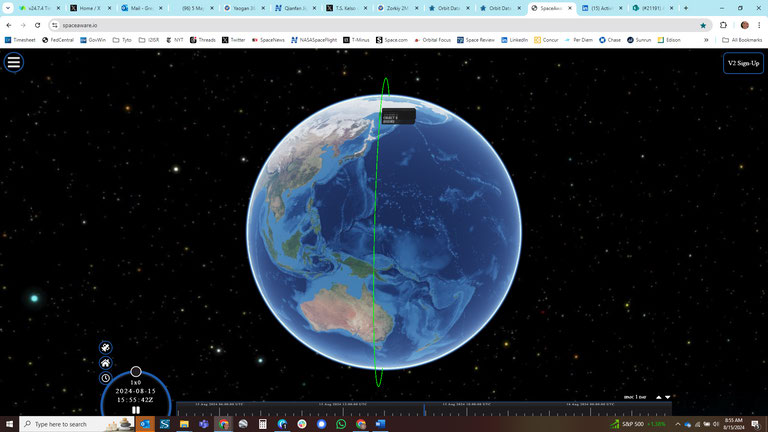
Task: Click the Windows taskbar search box
Action: pos(77,424)
